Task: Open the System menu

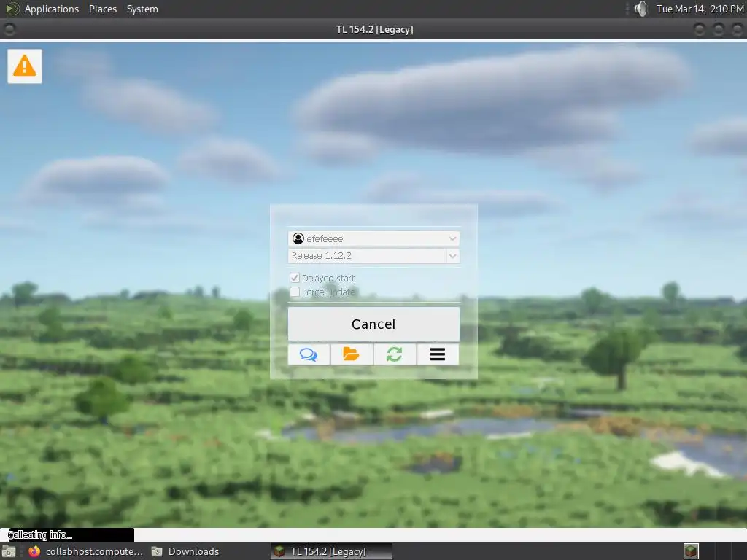Action: 142,9
